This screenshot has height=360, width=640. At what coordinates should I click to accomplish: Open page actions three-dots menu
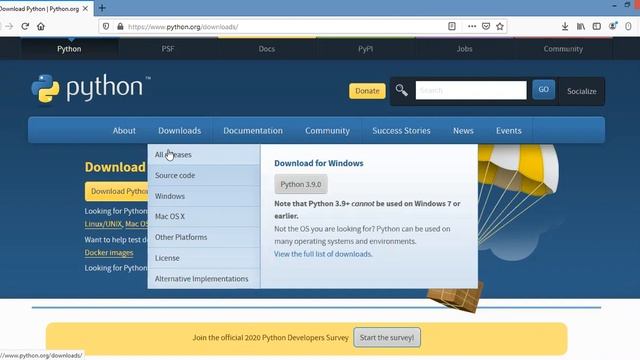point(472,26)
